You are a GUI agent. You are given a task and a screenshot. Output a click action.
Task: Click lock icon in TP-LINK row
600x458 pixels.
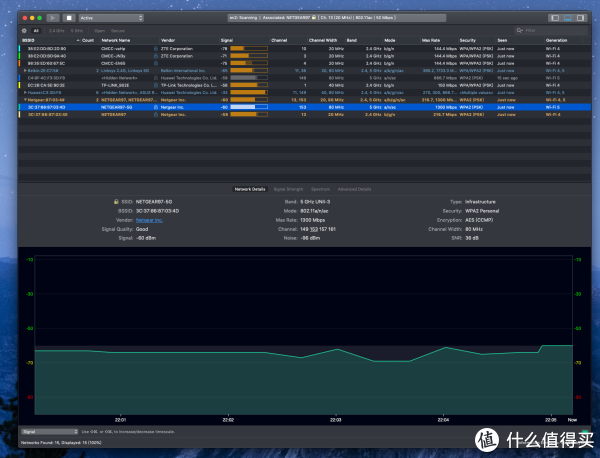pos(156,85)
